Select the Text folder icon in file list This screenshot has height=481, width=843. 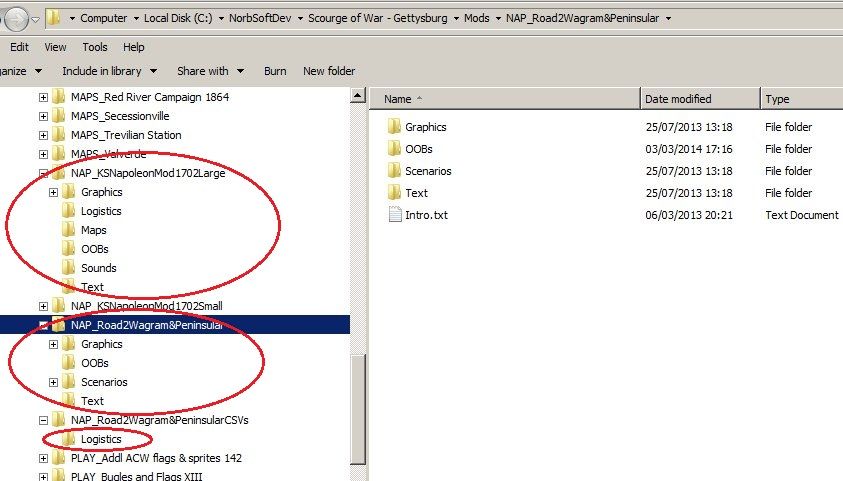tap(394, 193)
